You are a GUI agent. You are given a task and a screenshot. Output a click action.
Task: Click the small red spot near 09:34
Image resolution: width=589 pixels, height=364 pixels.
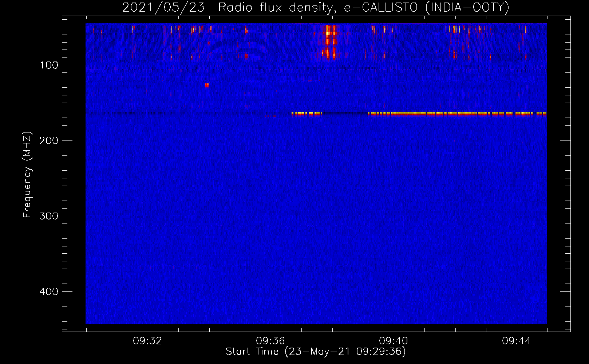[207, 85]
